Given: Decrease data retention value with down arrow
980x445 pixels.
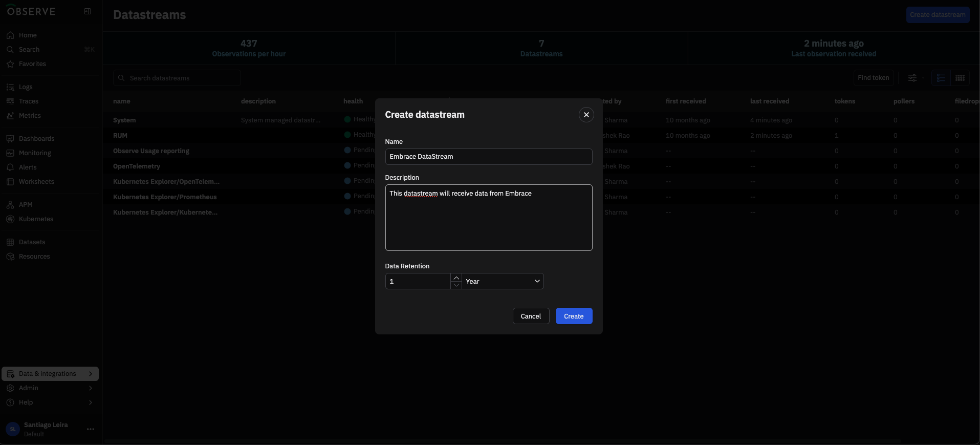Looking at the screenshot, I should (x=456, y=285).
